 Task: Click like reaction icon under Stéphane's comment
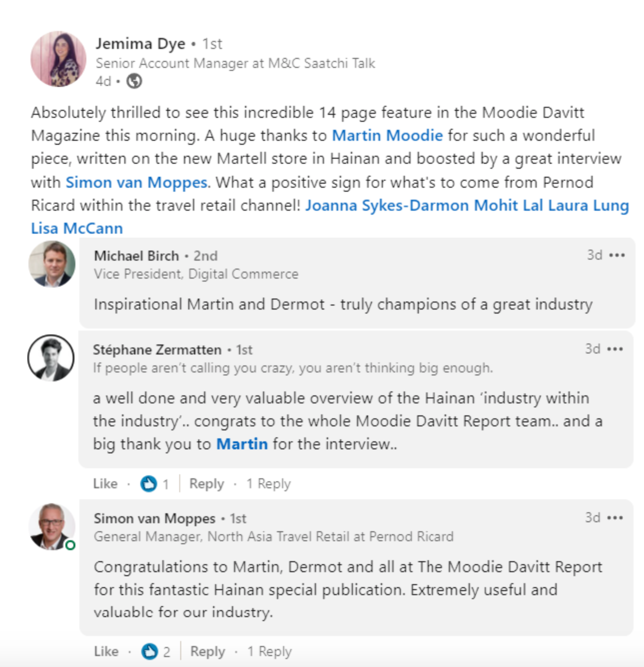coord(148,484)
